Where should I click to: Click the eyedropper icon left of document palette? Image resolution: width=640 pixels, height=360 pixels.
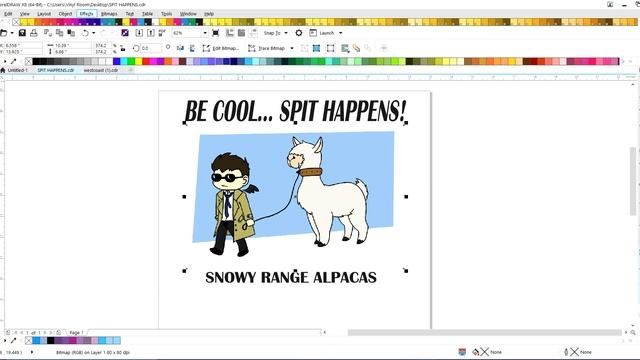pos(13,340)
